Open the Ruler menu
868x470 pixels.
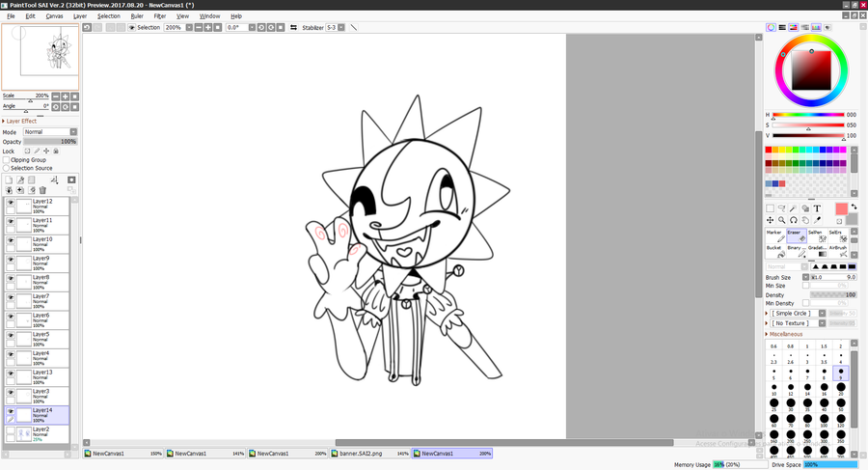(x=137, y=16)
